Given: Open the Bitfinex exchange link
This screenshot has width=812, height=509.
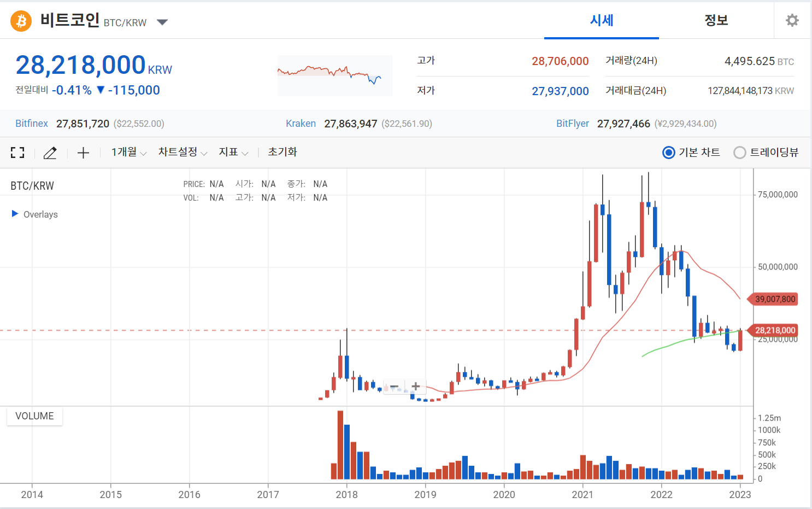Looking at the screenshot, I should pyautogui.click(x=32, y=124).
